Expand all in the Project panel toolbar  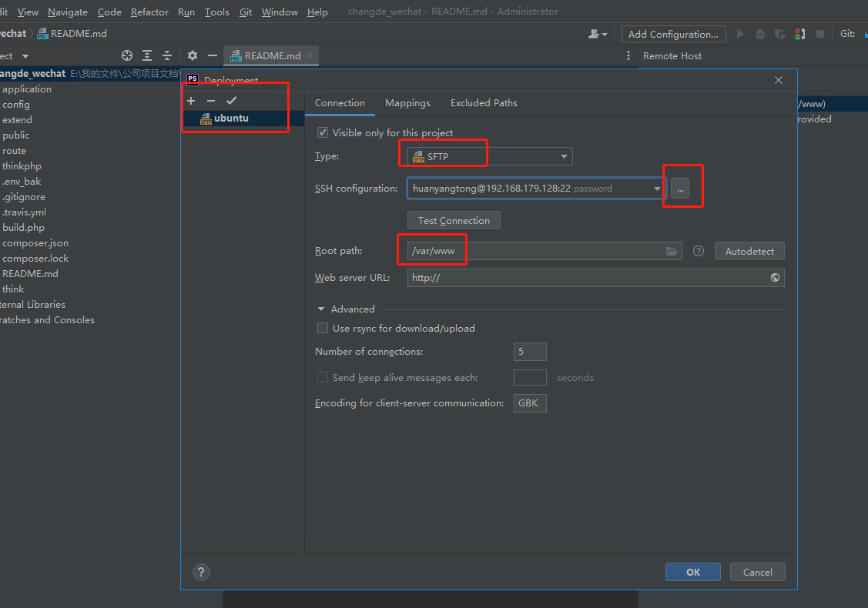click(146, 55)
